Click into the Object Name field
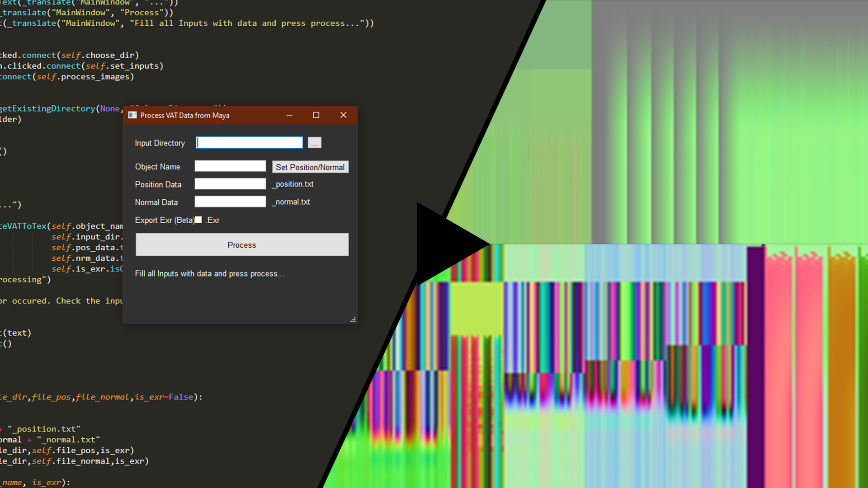This screenshot has height=488, width=868. coord(230,166)
